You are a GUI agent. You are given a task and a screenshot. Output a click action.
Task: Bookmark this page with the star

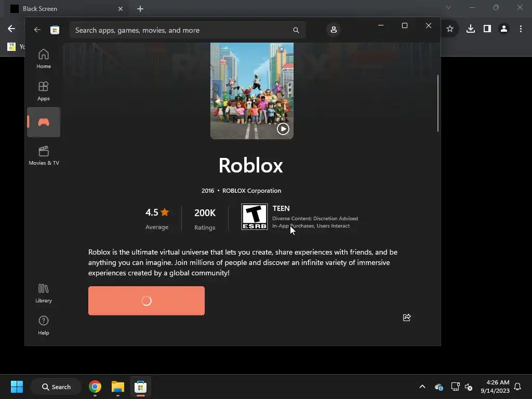450,29
